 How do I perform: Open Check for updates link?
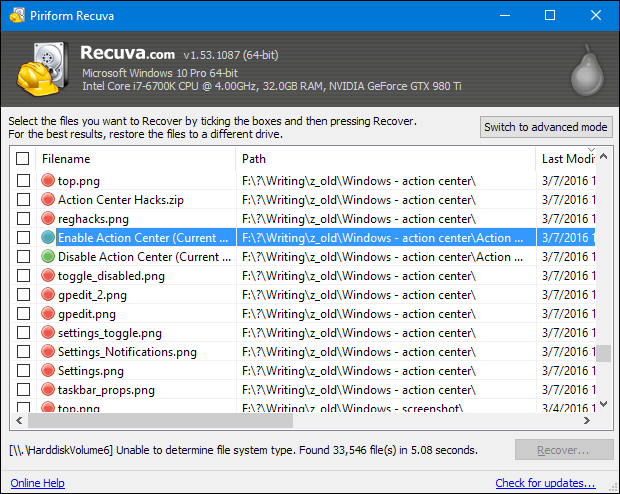(x=545, y=483)
